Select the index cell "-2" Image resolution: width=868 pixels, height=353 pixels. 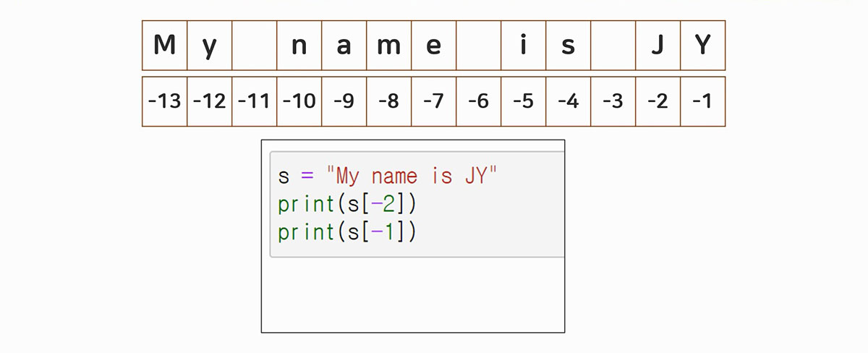click(x=658, y=101)
